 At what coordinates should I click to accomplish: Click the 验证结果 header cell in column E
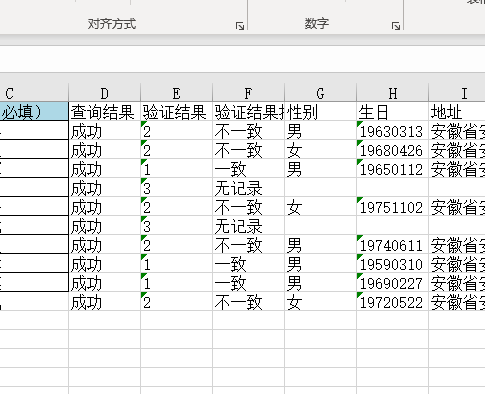tap(176, 112)
